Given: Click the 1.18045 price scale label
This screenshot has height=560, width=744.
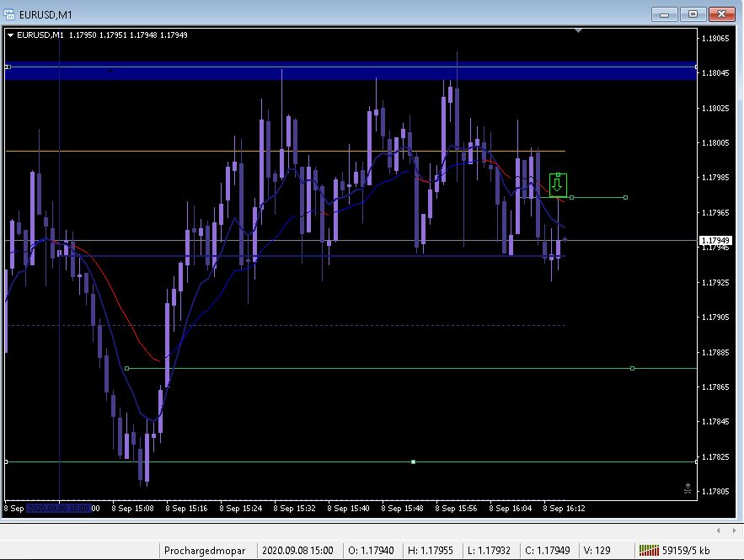Looking at the screenshot, I should pos(715,73).
